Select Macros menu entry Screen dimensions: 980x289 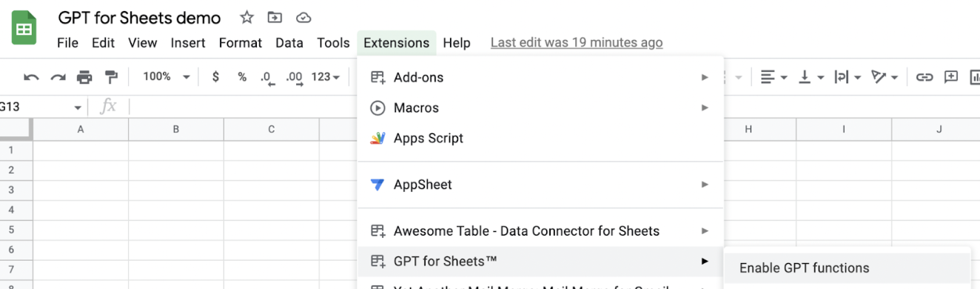[x=540, y=107]
